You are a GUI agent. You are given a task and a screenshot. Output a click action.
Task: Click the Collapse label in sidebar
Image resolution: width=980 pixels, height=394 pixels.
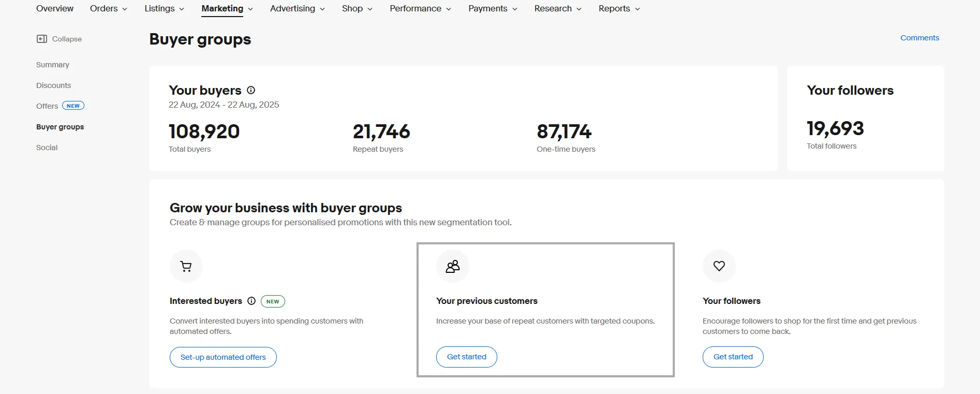coord(67,39)
